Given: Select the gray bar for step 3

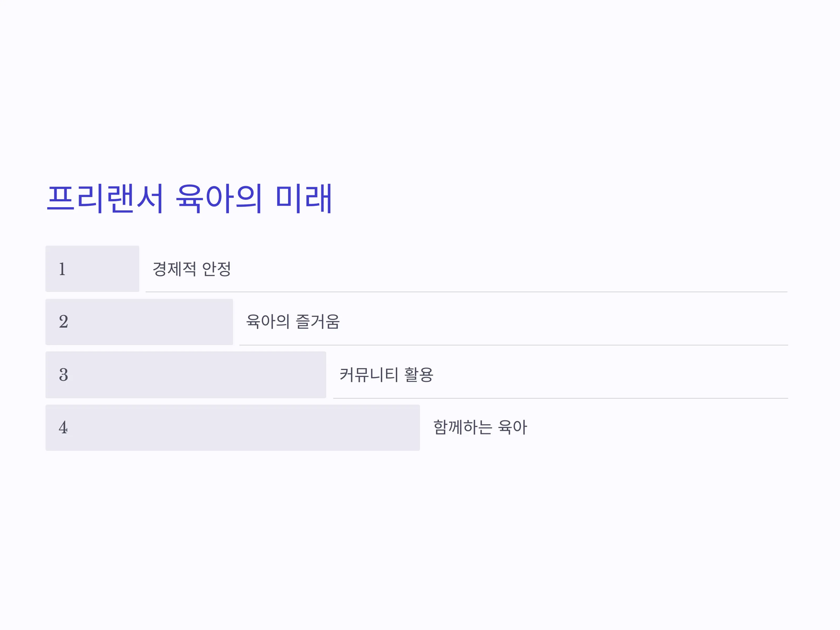Looking at the screenshot, I should (x=186, y=375).
